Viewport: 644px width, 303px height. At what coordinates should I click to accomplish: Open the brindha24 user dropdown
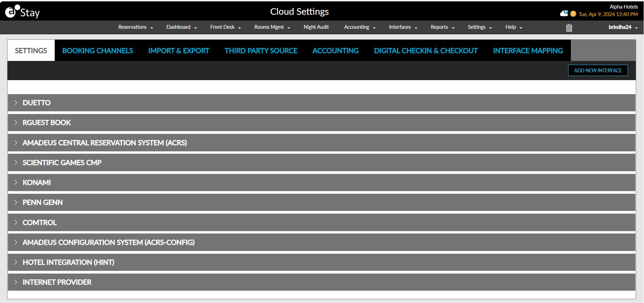pyautogui.click(x=623, y=27)
